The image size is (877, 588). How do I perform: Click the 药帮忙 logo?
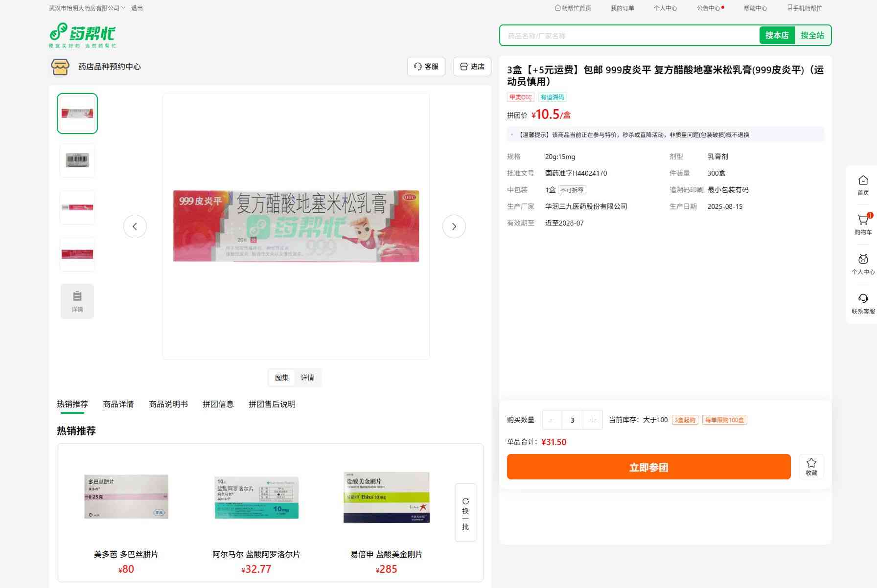click(x=83, y=35)
